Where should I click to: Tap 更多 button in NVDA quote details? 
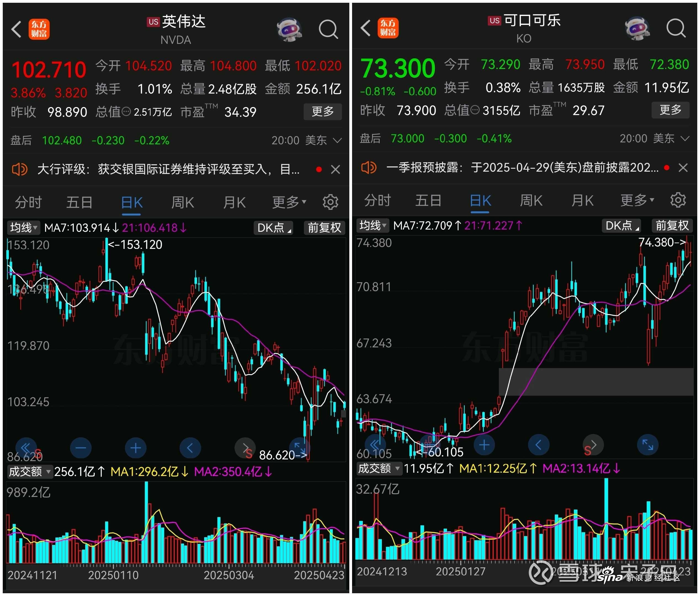[323, 111]
